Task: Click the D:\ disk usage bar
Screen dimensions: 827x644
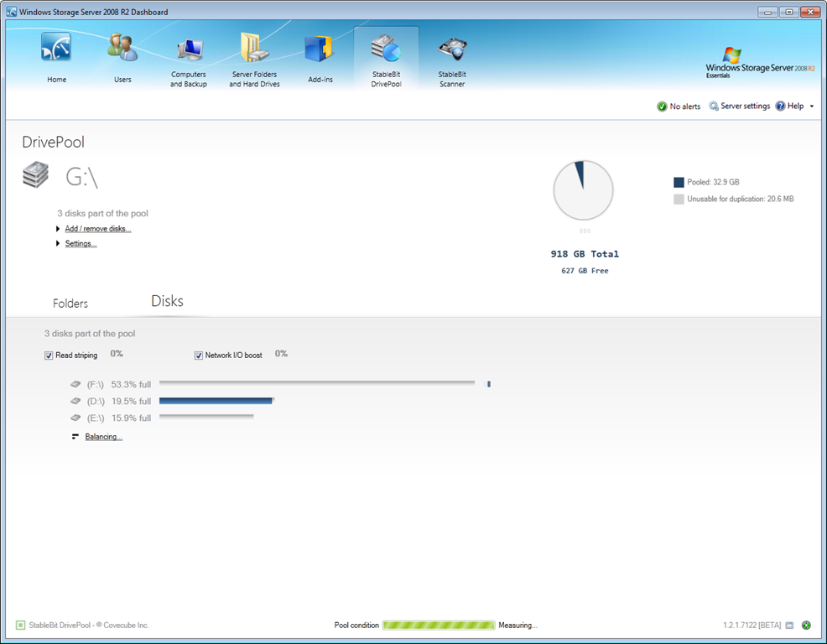Action: [216, 401]
